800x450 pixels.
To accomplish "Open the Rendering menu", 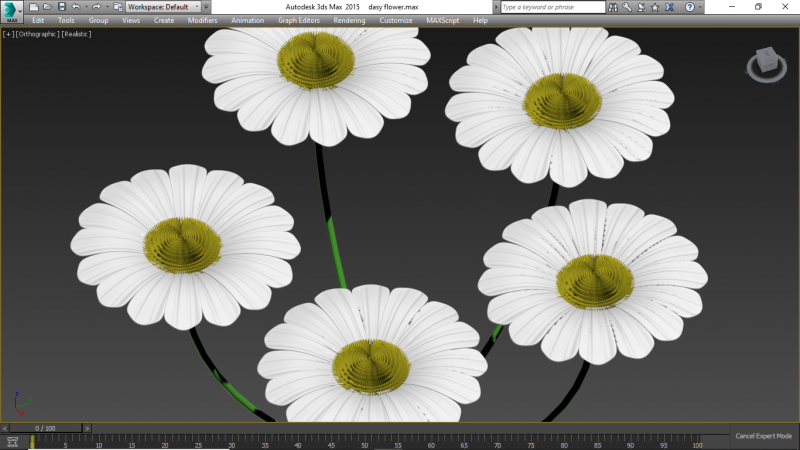I will [349, 20].
